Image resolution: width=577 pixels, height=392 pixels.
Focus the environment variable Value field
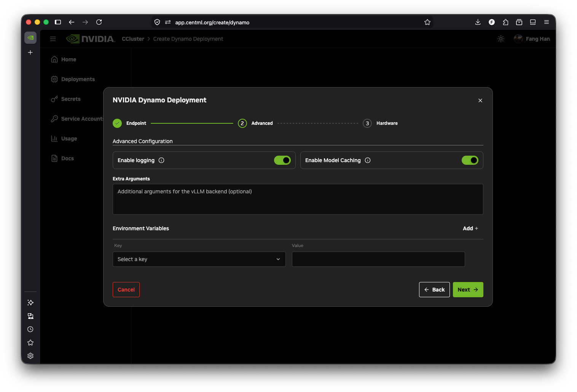378,259
